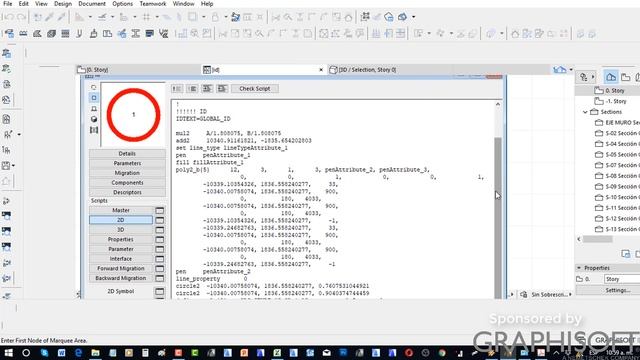Open the Descriptors section
The height and width of the screenshot is (360, 640).
(127, 192)
